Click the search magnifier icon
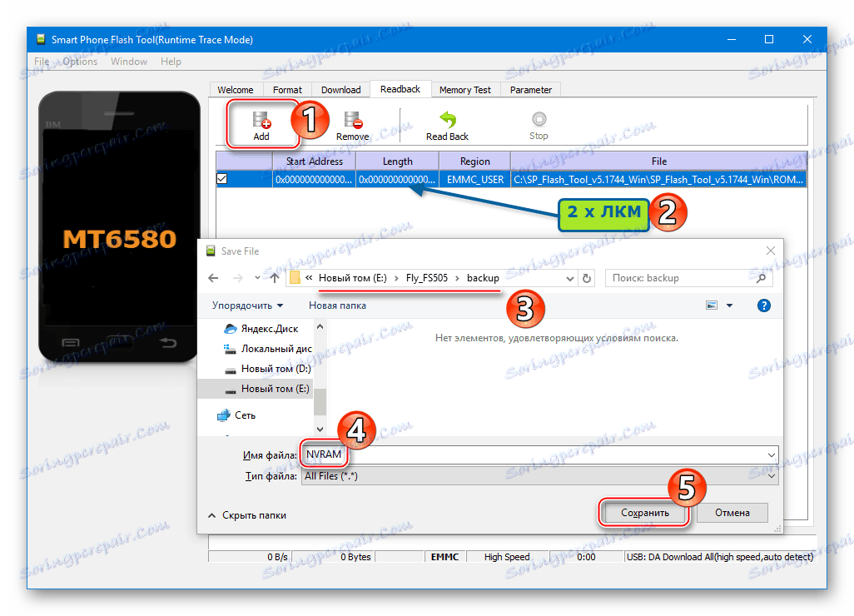This screenshot has height=616, width=854. tap(761, 278)
